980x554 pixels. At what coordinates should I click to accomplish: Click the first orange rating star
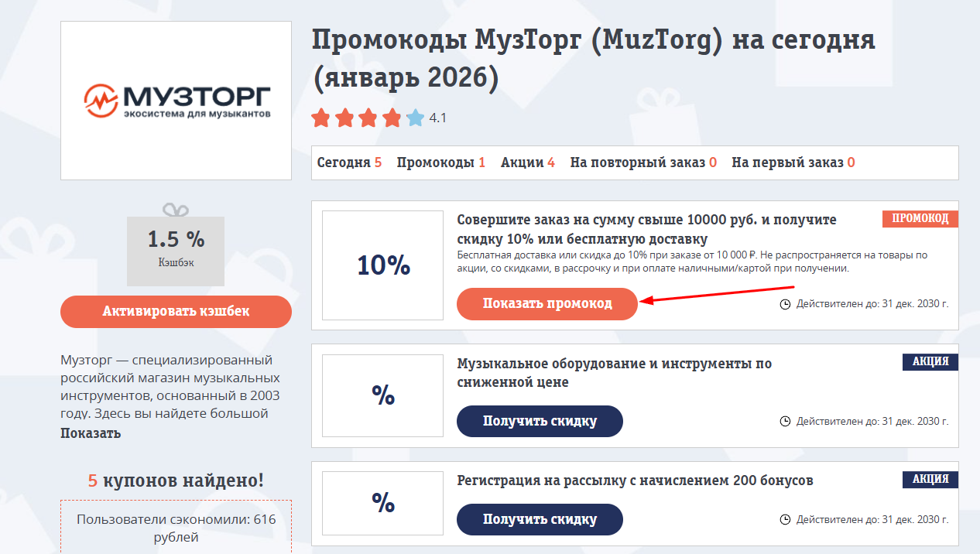pos(320,118)
